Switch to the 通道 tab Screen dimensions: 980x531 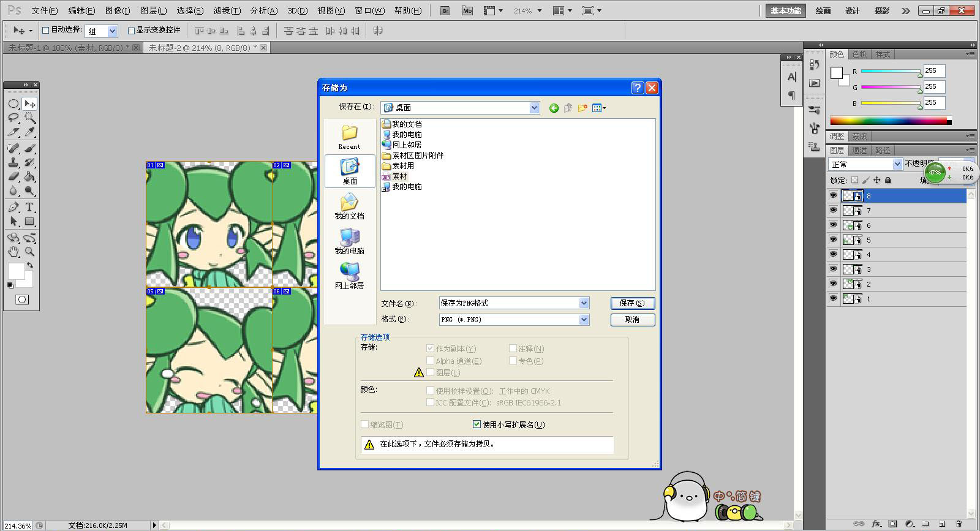859,150
